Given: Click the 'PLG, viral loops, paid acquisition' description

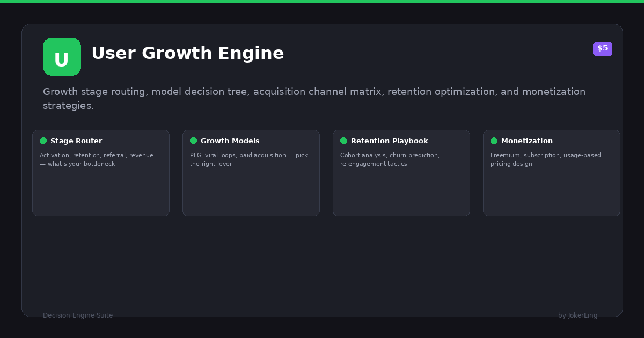Looking at the screenshot, I should click(x=248, y=159).
